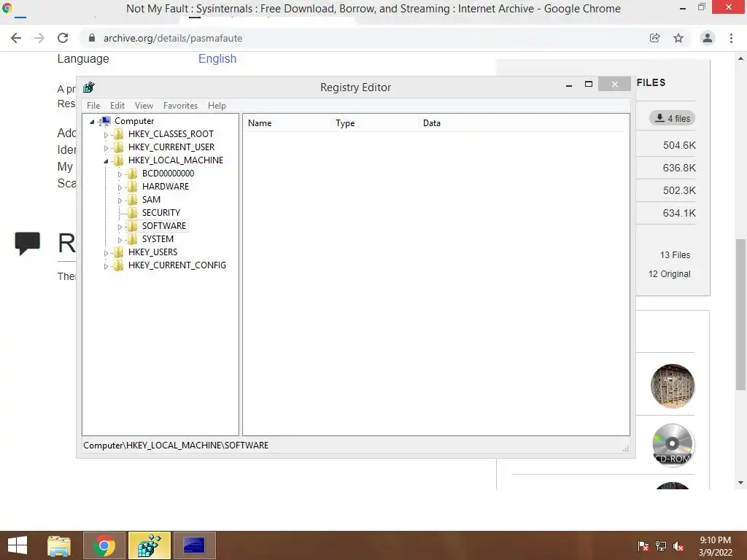Open the blue-screen app on taskbar
Screen dimensions: 747x560
point(194,545)
